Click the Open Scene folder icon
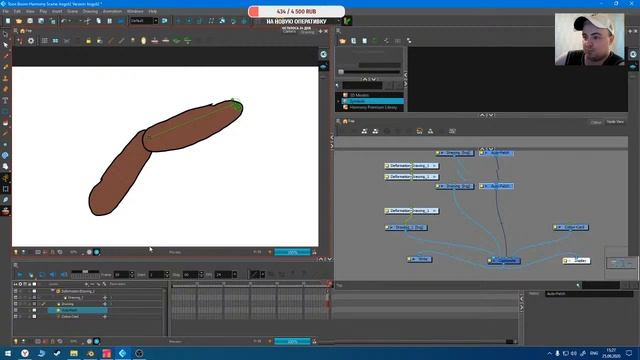The height and width of the screenshot is (360, 640). click(19, 21)
